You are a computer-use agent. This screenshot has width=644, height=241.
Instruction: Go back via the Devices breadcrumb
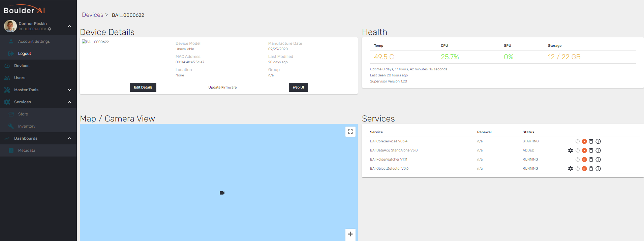click(x=93, y=15)
